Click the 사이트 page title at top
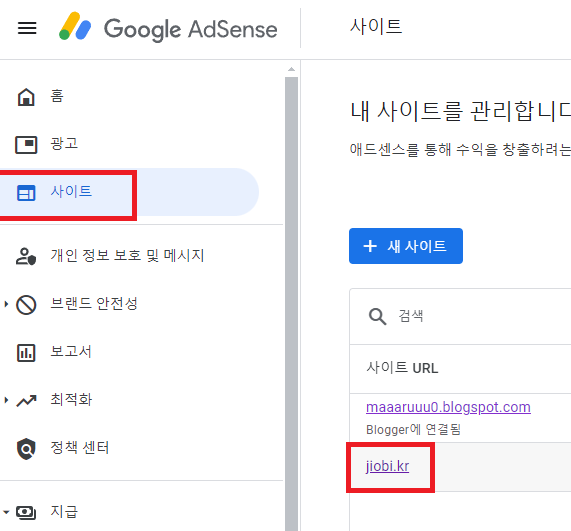Screen dimensions: 571x531 click(376, 27)
